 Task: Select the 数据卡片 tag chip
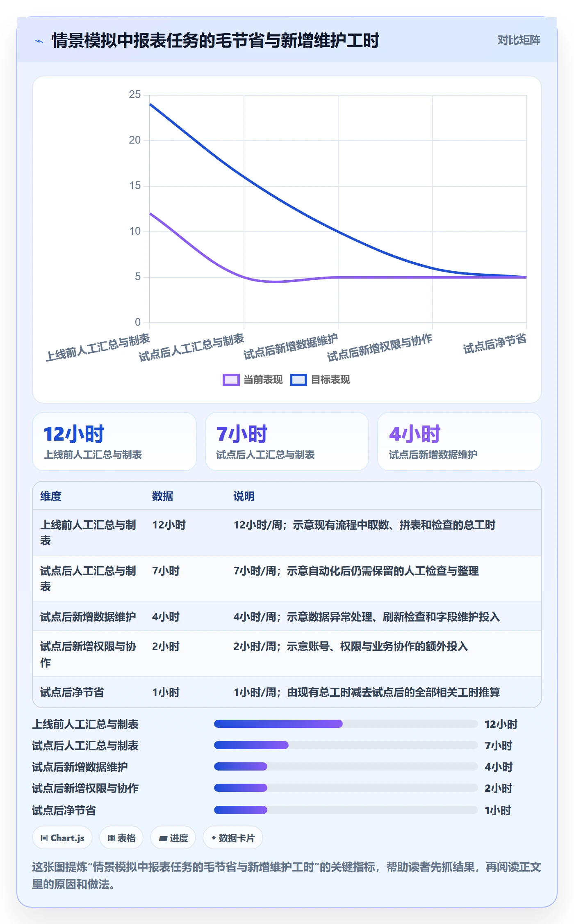pyautogui.click(x=233, y=838)
